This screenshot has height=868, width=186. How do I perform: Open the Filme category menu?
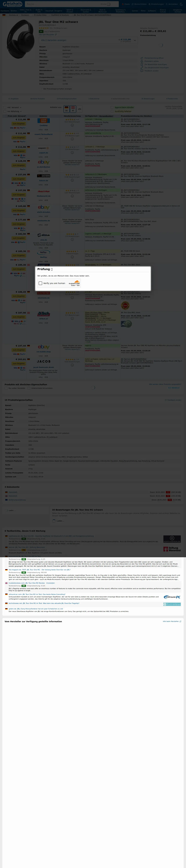click(143, 11)
